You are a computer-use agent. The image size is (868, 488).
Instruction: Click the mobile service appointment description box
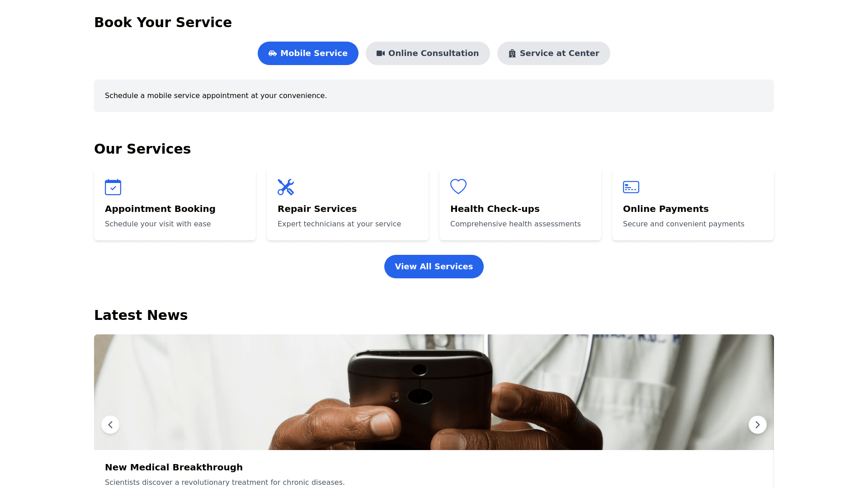(x=434, y=96)
